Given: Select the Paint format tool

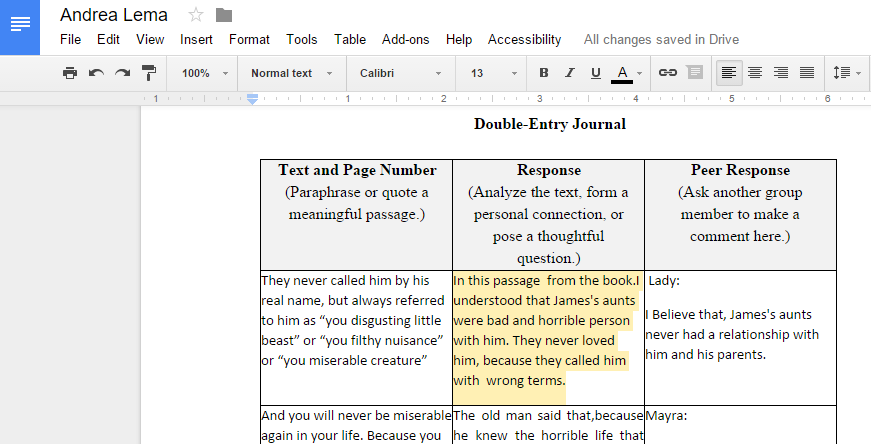Looking at the screenshot, I should point(148,73).
